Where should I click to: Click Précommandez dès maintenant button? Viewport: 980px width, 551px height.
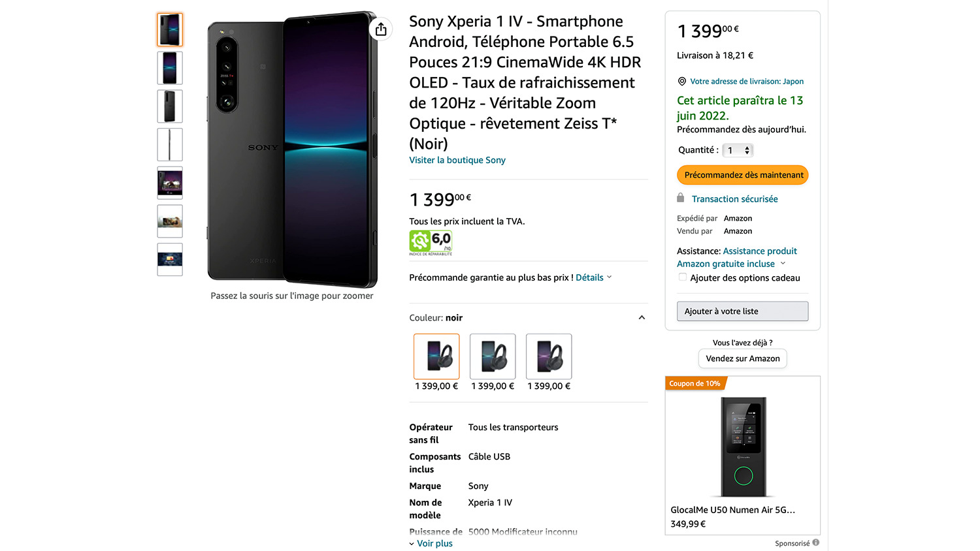743,175
